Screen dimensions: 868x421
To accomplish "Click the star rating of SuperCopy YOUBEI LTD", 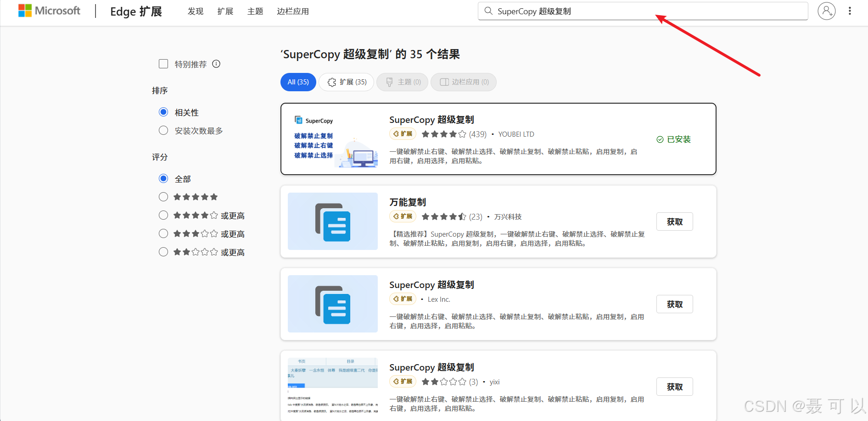I will [444, 134].
